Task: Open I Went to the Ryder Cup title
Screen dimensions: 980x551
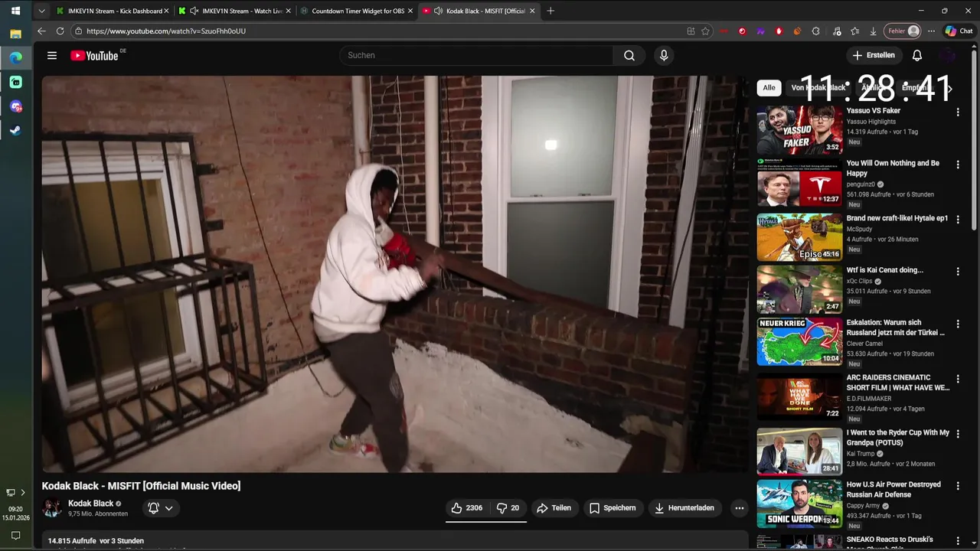Action: click(897, 438)
